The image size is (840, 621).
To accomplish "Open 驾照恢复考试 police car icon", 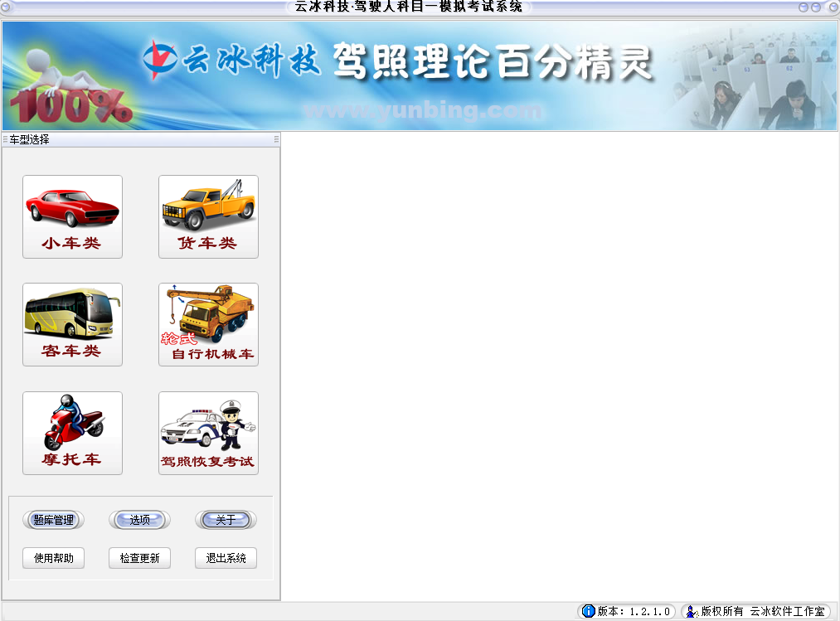I will (x=208, y=433).
